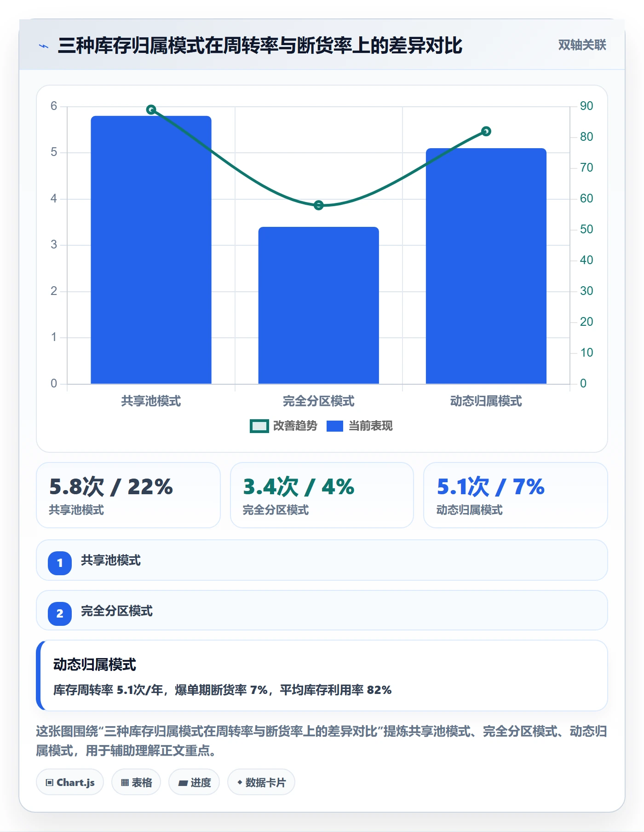644x832 pixels.
Task: Click the lightning icon beside the title
Action: point(44,46)
